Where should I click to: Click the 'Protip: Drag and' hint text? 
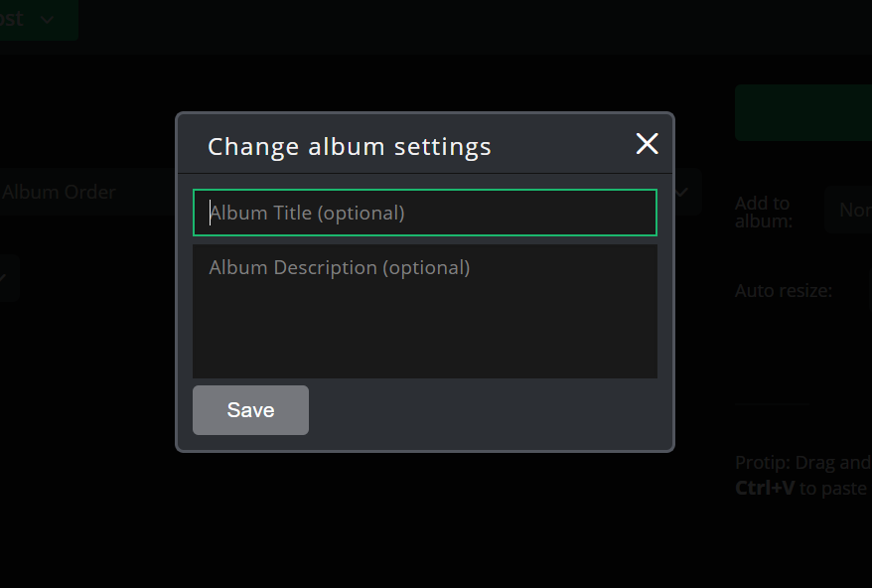[x=802, y=462]
